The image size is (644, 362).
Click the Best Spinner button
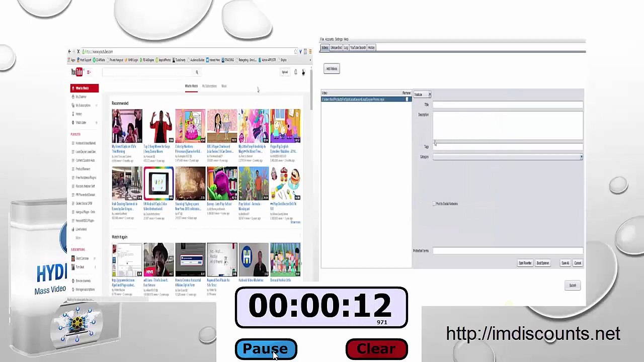click(543, 263)
